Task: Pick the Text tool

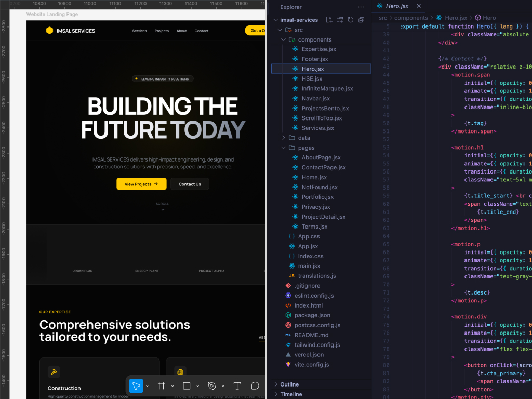Action: [237, 386]
